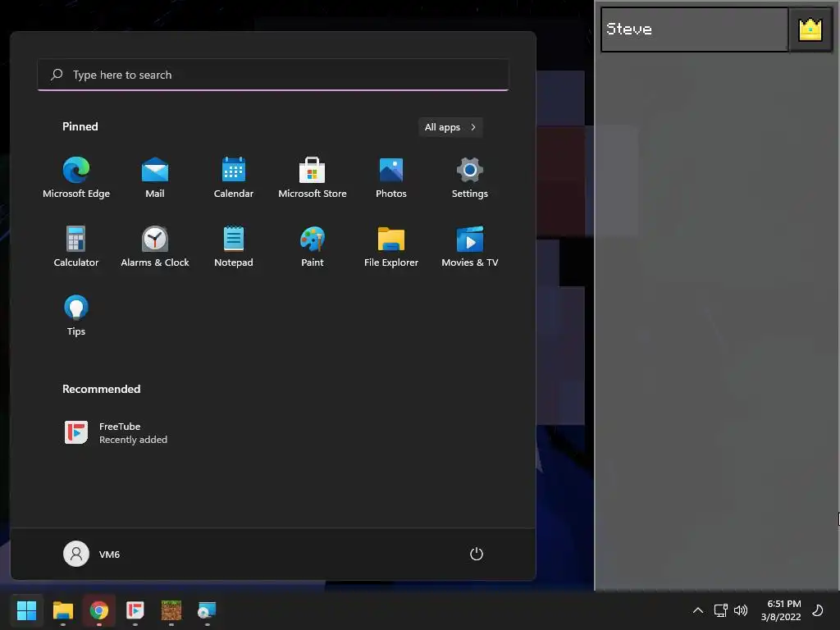Launch the Mail app

pos(155,178)
